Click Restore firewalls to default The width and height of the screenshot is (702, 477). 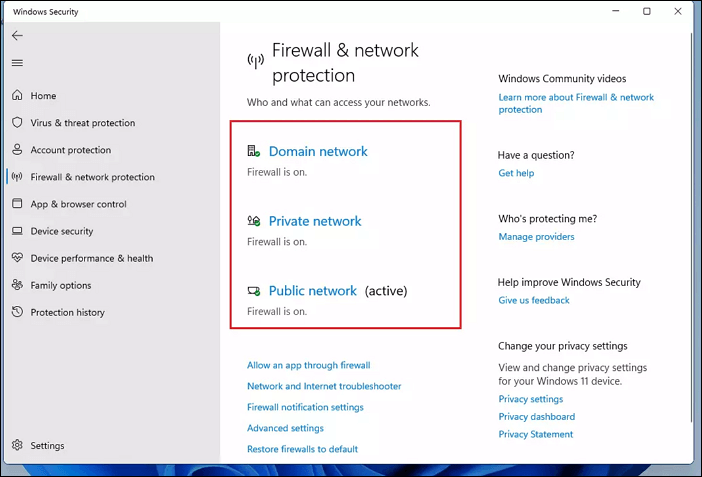click(302, 449)
